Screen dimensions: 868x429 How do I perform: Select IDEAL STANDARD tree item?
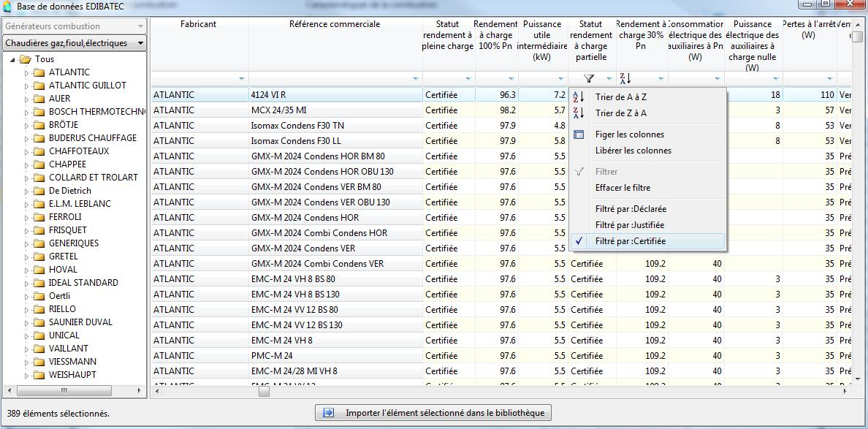(x=83, y=283)
